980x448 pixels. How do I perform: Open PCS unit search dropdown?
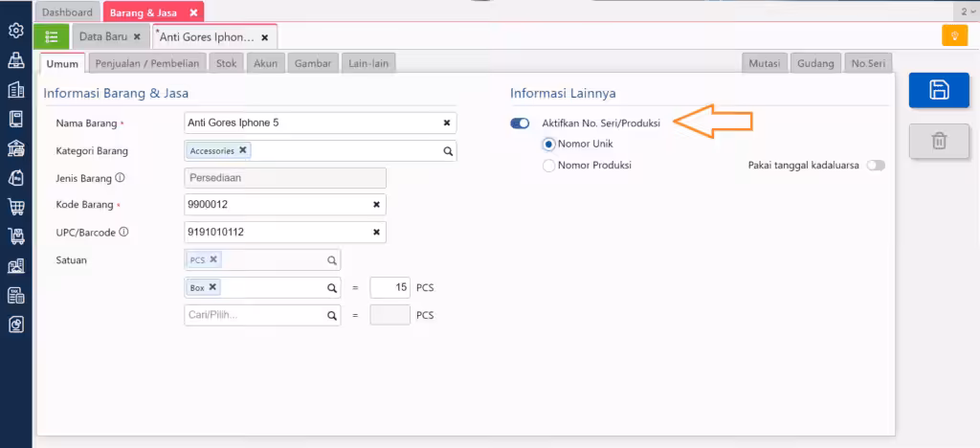(332, 260)
